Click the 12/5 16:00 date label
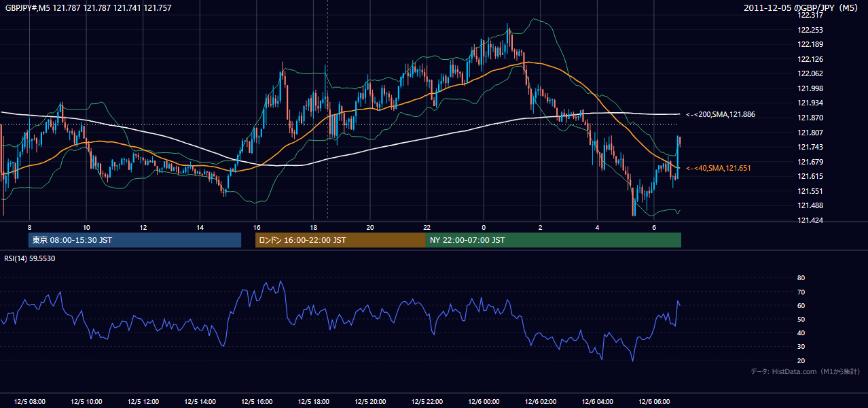 (257, 402)
